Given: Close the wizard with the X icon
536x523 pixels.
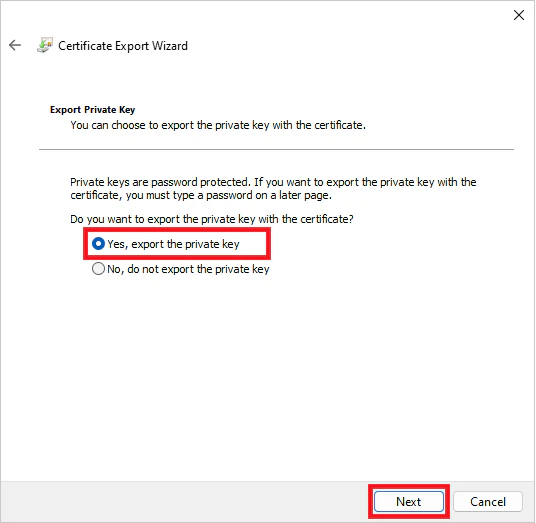Looking at the screenshot, I should point(519,15).
